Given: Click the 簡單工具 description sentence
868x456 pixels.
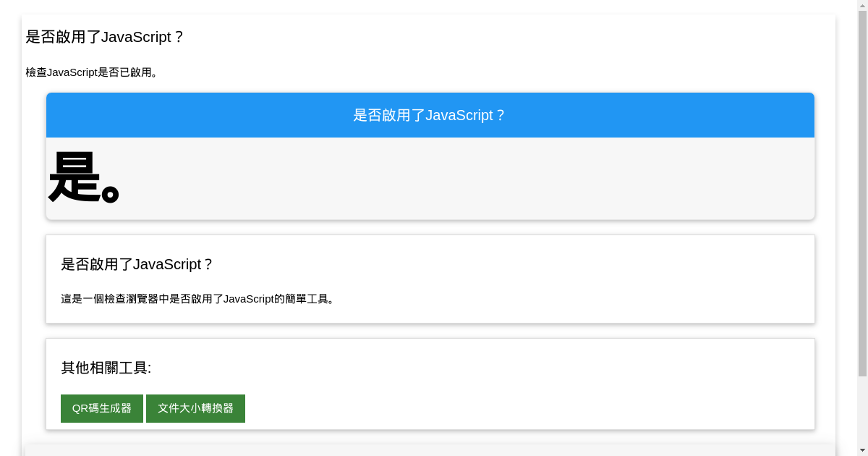Looking at the screenshot, I should pos(198,298).
